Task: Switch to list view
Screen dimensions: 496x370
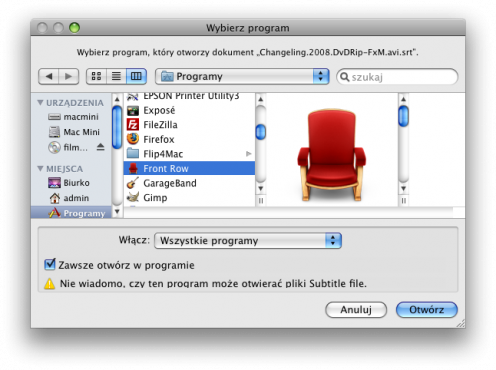Action: (x=116, y=76)
